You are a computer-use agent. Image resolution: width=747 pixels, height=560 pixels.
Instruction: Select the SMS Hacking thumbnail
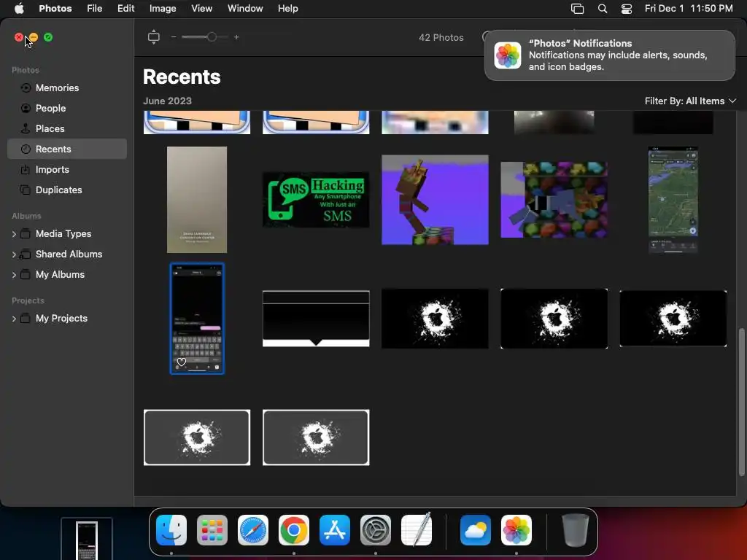316,200
